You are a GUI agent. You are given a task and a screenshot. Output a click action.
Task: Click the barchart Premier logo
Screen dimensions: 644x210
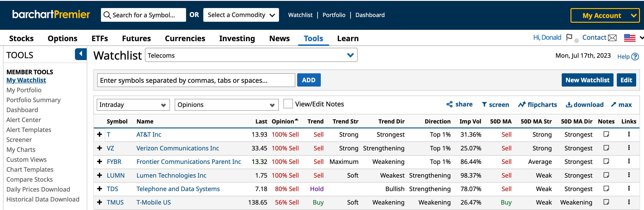pos(51,14)
